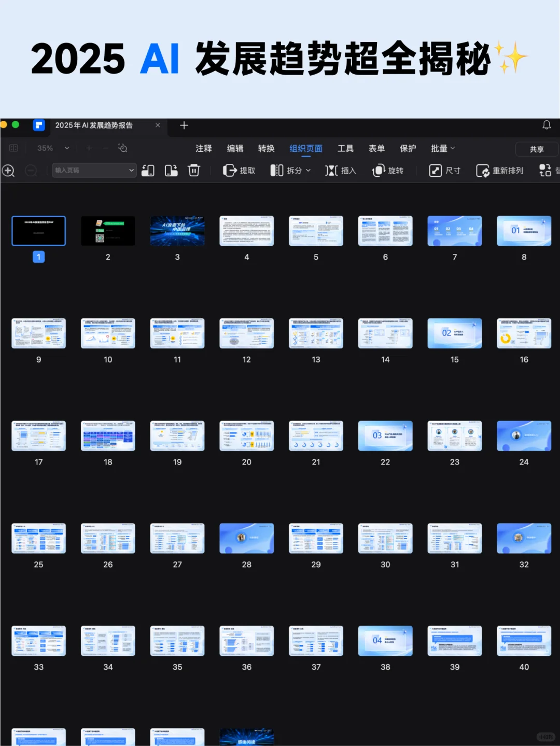The width and height of the screenshot is (560, 746).
Task: Select page 3 cover thumbnail
Action: click(177, 231)
